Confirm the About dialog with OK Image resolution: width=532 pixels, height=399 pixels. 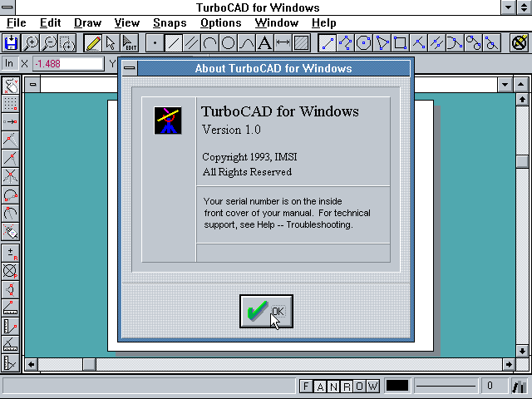pyautogui.click(x=266, y=312)
